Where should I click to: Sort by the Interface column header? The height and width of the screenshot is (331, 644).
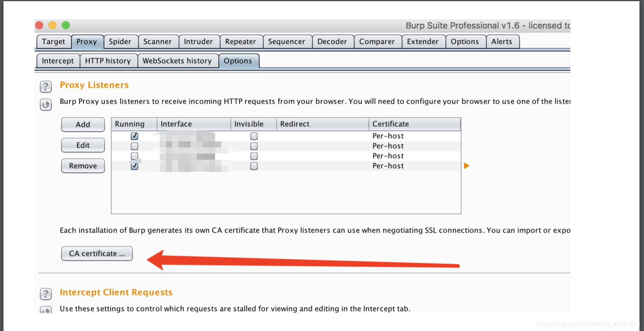pos(194,124)
